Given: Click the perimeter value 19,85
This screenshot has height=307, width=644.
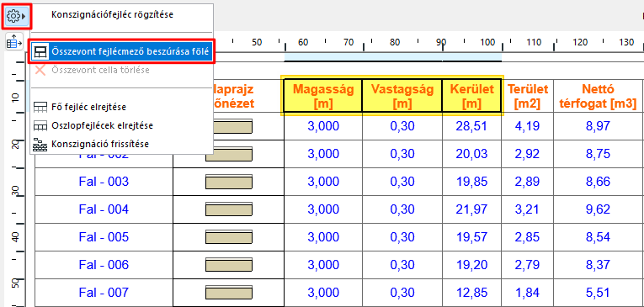Looking at the screenshot, I should coord(471,182).
